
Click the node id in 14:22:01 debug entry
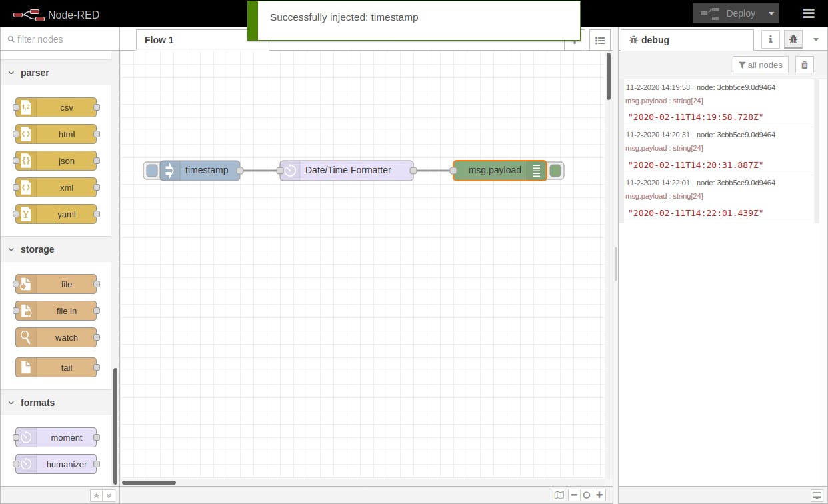(736, 183)
